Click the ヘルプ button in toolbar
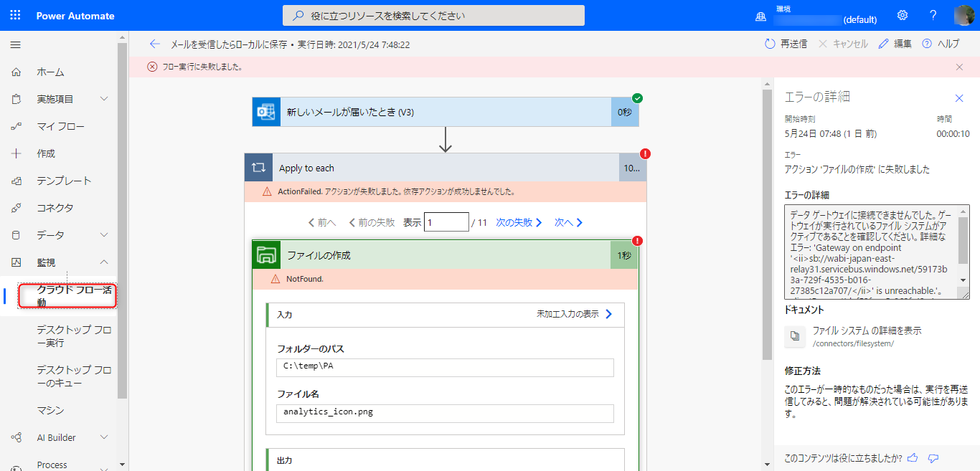The width and height of the screenshot is (980, 471). click(x=941, y=44)
